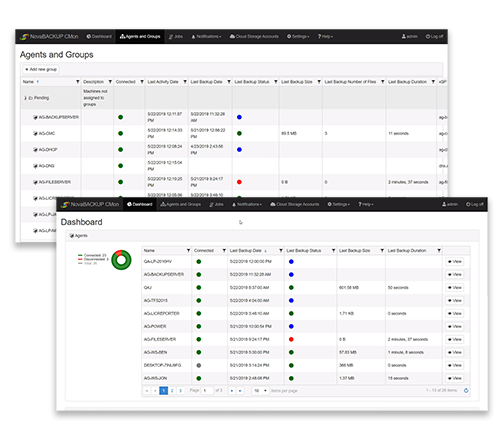
Task: Open the Settings dropdown in the Dashboard navbar
Action: (x=339, y=204)
